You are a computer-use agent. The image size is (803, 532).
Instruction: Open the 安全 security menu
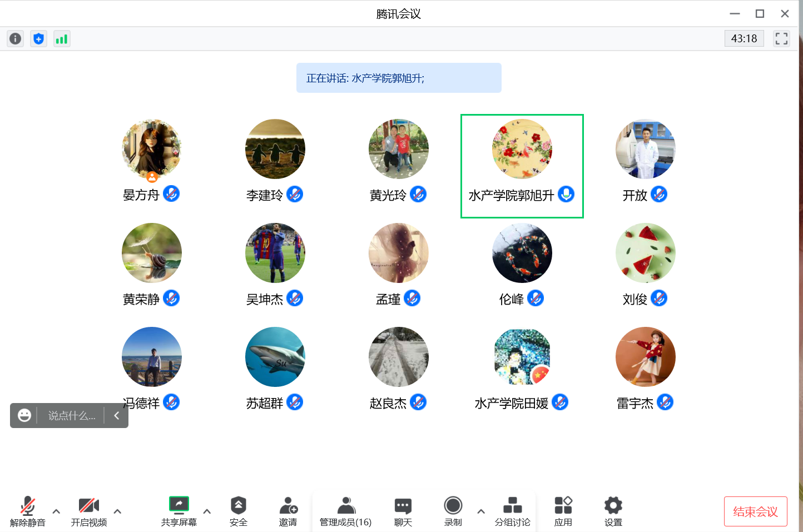(238, 511)
